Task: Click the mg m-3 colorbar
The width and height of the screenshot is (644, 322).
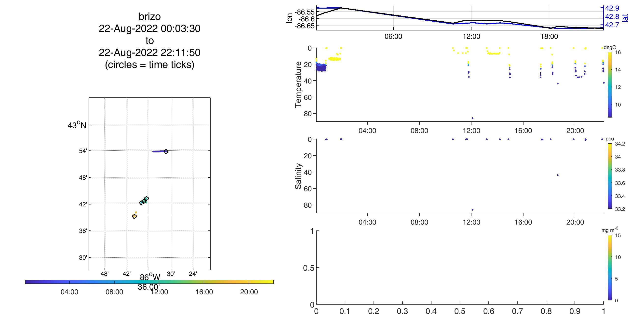Action: click(x=610, y=268)
